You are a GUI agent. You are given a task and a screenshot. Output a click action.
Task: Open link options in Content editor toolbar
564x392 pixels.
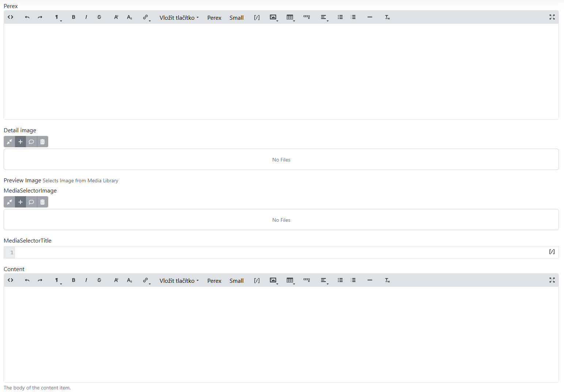point(146,280)
